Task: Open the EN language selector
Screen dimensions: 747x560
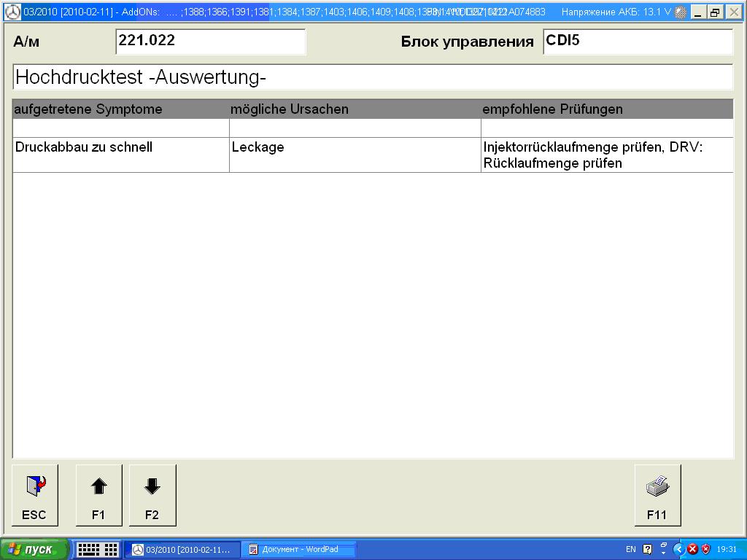Action: point(630,549)
